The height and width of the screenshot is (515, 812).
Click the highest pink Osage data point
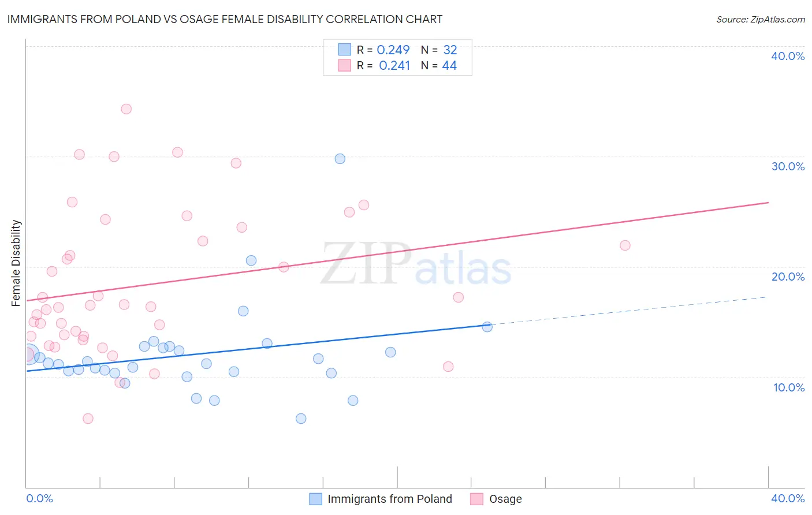coord(126,109)
